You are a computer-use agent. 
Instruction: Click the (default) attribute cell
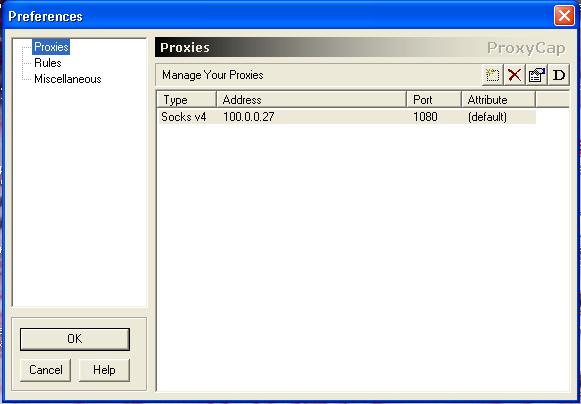(x=487, y=117)
